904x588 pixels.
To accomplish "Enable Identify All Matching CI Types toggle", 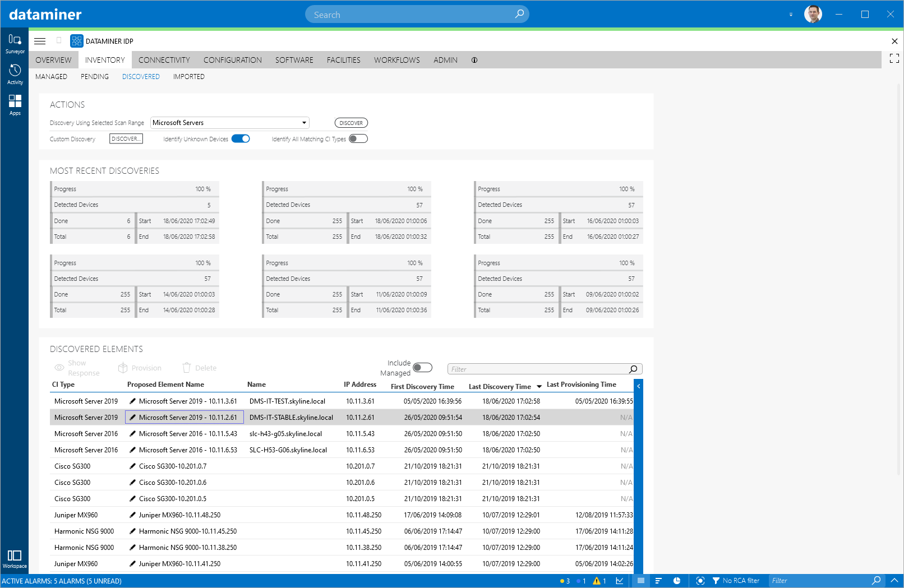I will 358,139.
